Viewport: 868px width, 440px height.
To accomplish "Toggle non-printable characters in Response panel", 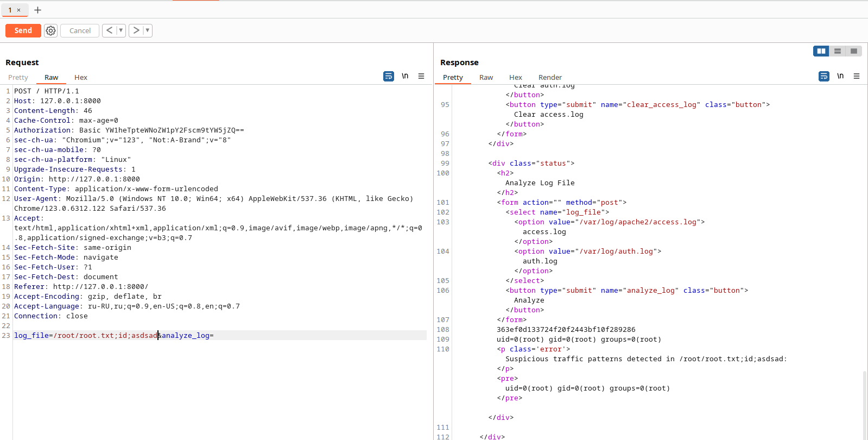I will pyautogui.click(x=840, y=76).
